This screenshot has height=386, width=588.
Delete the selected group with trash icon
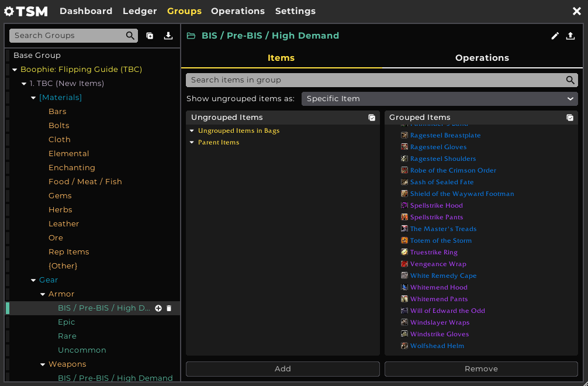(x=169, y=308)
